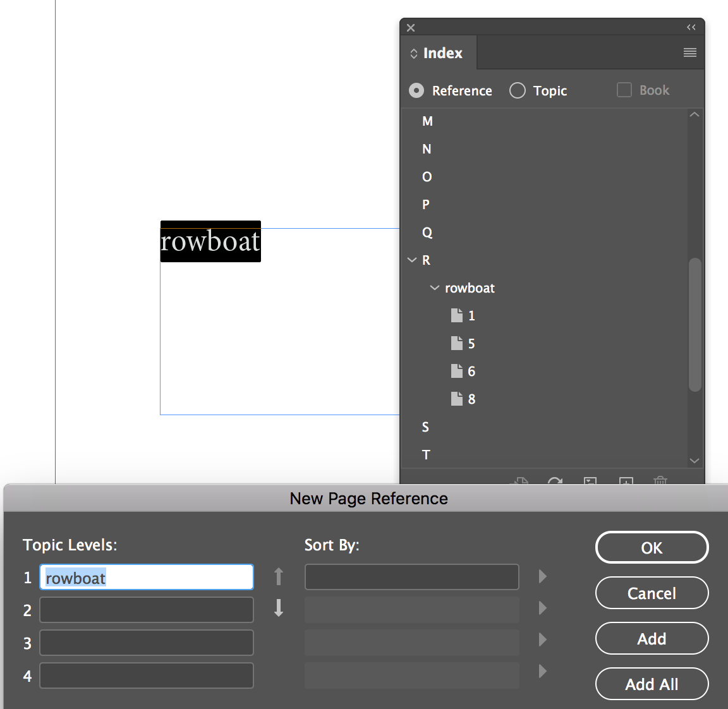Click the Go to selected marker icon
The height and width of the screenshot is (709, 728).
coord(590,482)
